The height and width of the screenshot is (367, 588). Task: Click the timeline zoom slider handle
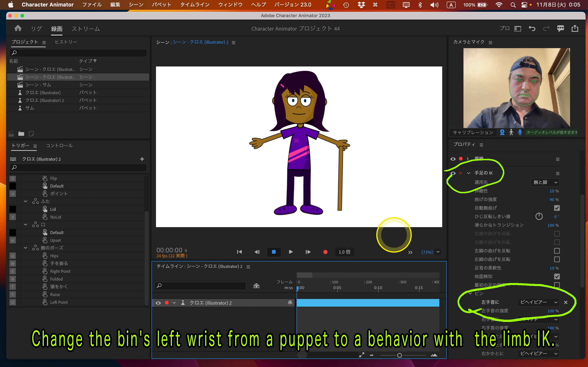399,355
